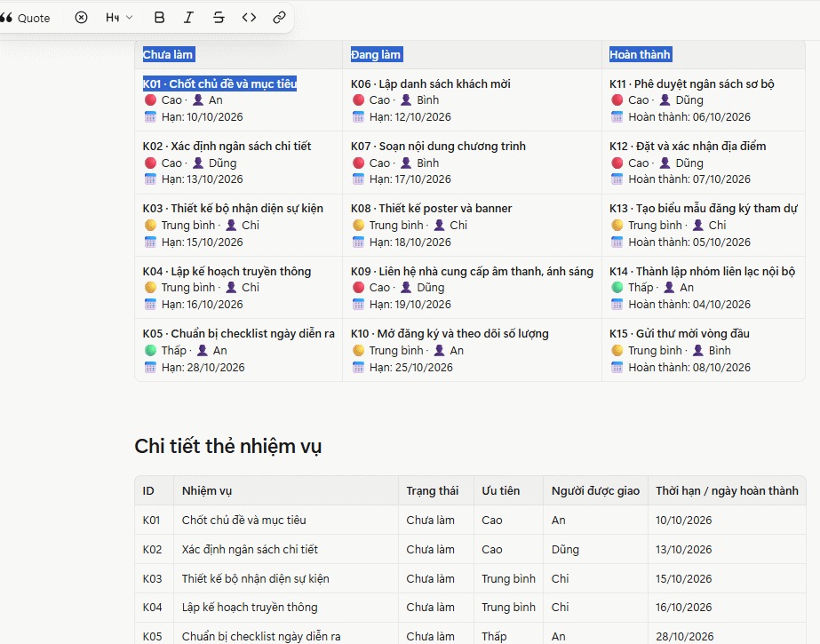Click the deadline text "Hạn: 12/10/2026"

pos(410,116)
